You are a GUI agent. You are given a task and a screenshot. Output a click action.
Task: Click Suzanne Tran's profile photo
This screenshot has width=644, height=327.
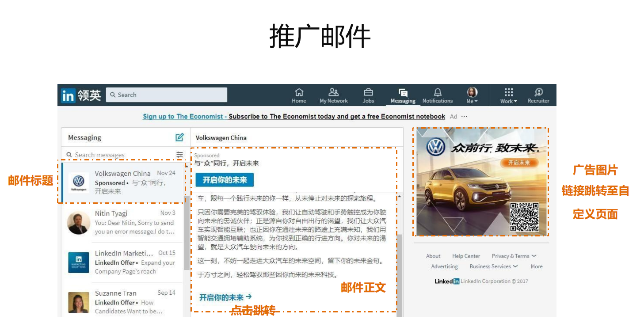(79, 302)
